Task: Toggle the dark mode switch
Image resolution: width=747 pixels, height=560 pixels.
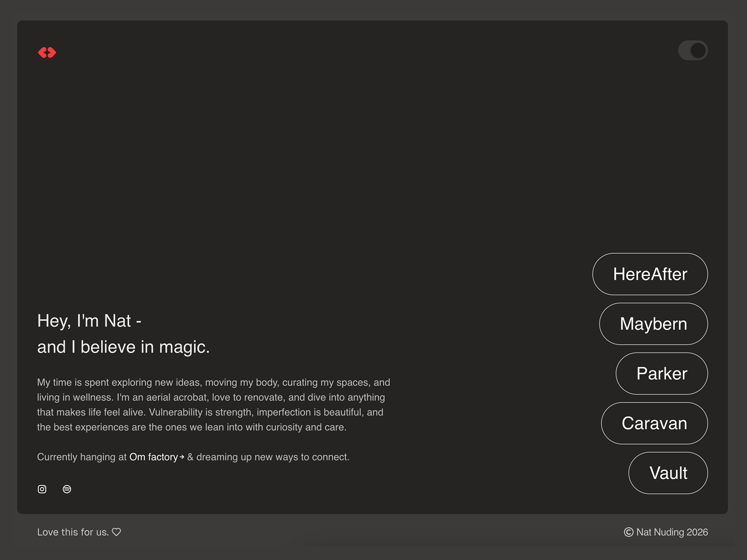Action: (x=693, y=50)
